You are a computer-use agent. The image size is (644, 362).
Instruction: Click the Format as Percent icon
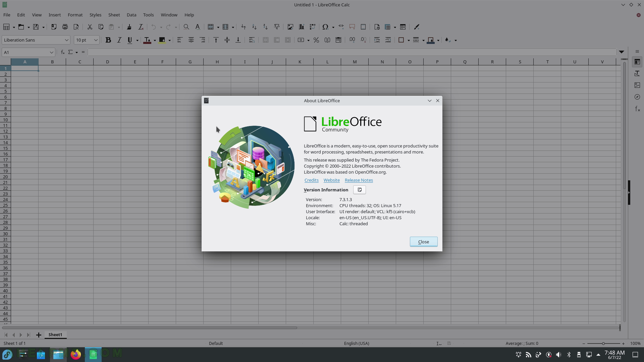pyautogui.click(x=316, y=40)
